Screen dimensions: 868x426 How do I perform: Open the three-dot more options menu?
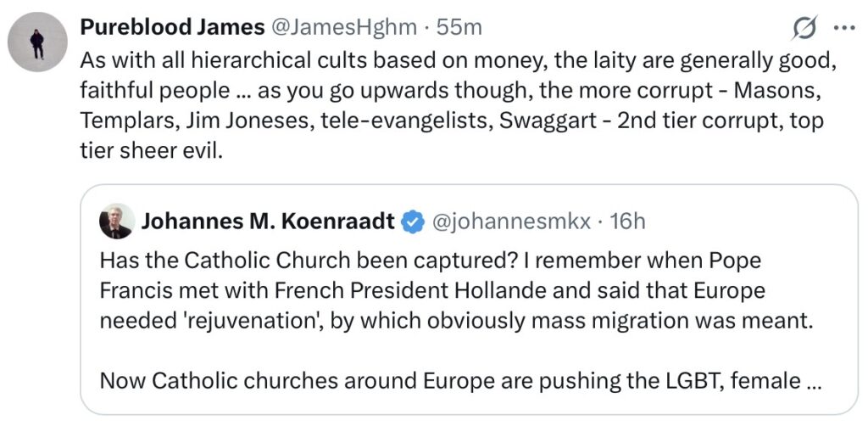[844, 29]
